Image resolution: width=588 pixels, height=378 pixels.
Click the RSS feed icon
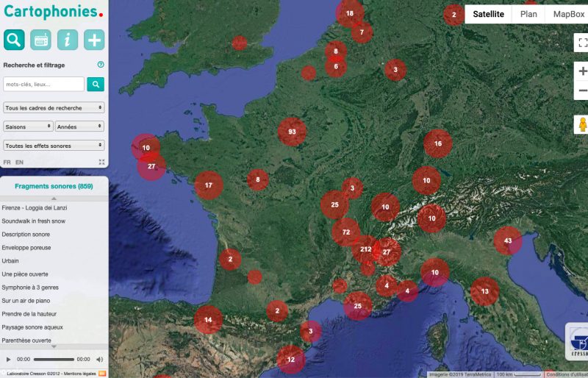coord(102,373)
